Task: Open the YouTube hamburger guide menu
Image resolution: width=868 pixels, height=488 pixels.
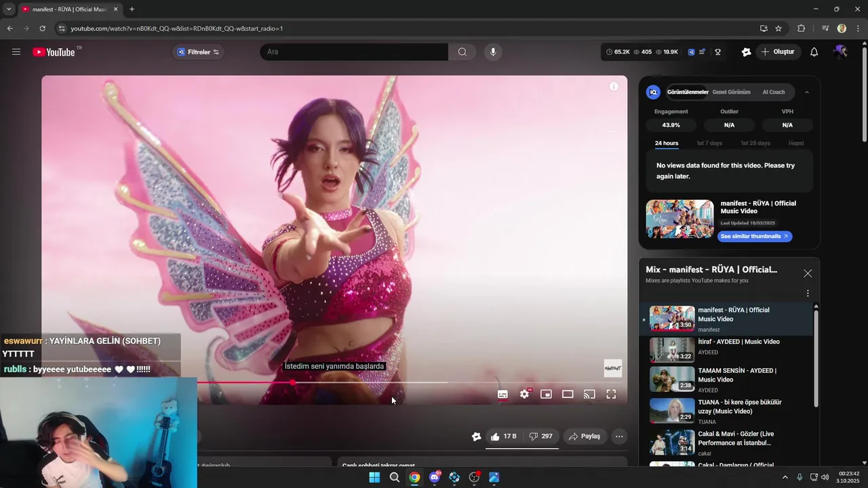Action: [16, 52]
